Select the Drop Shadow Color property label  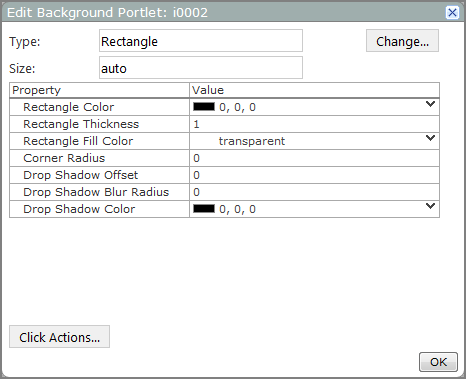(x=79, y=209)
